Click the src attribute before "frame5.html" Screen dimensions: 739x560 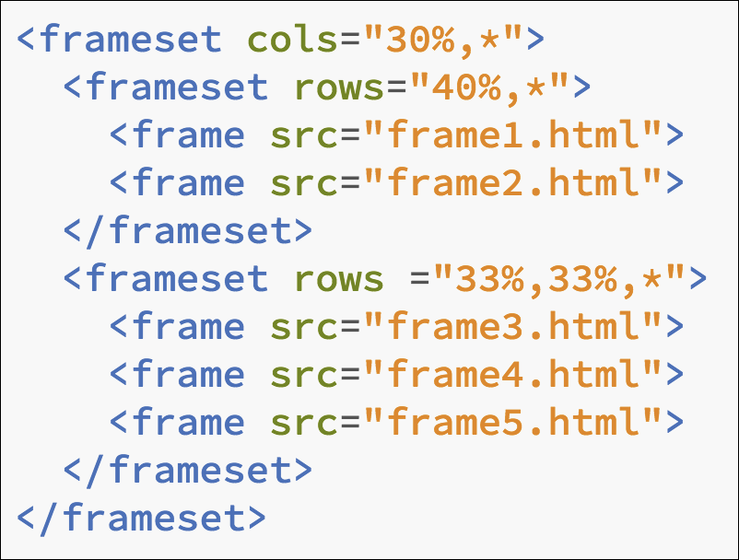click(305, 423)
